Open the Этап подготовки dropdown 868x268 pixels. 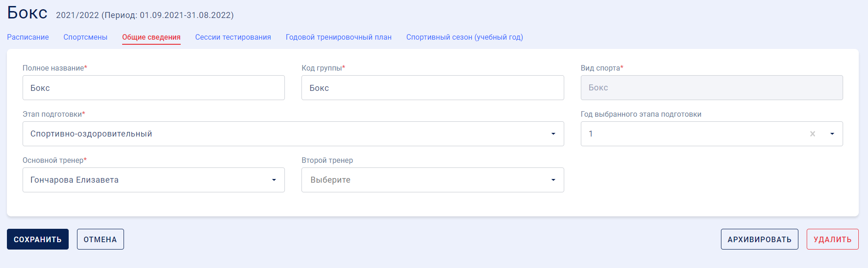(x=293, y=134)
